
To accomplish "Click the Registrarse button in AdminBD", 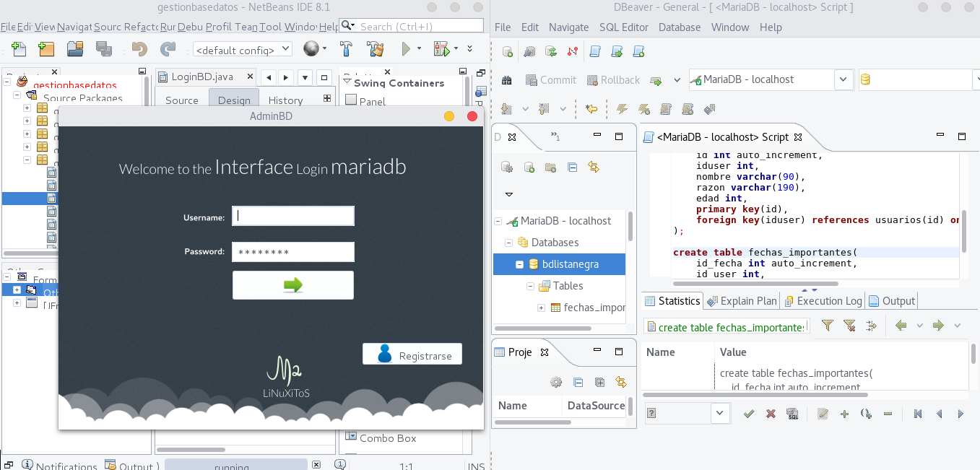I will point(412,354).
